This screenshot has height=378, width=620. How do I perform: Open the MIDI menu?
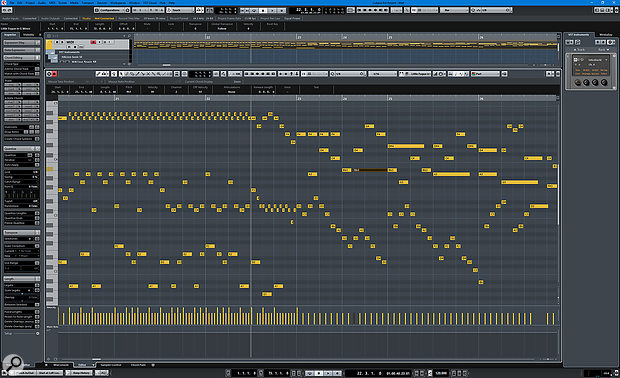[x=52, y=2]
